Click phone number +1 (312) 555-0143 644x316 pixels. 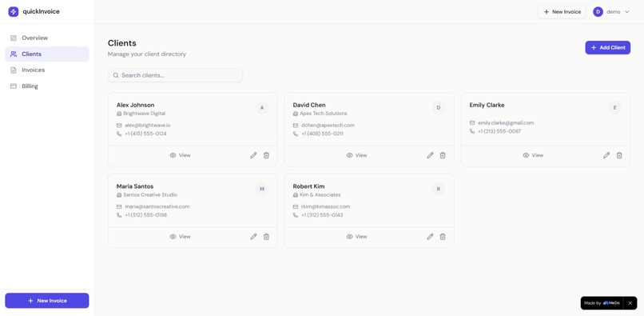tap(322, 215)
